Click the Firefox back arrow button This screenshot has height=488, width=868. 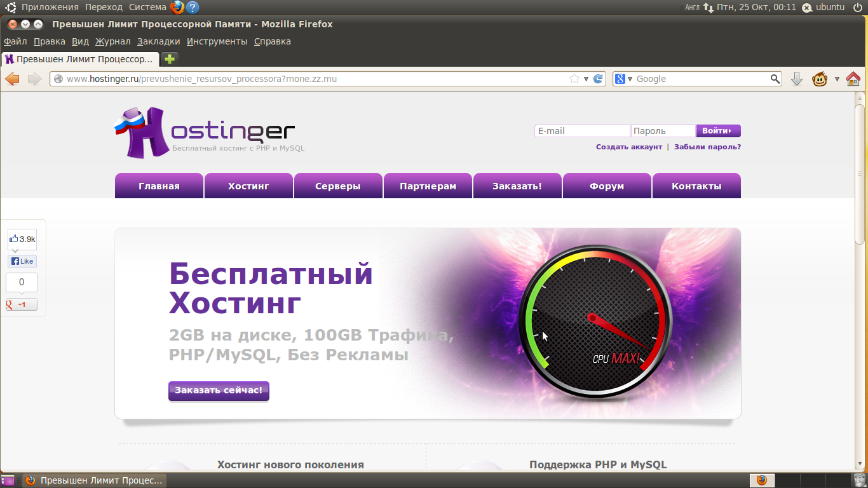pos(12,79)
